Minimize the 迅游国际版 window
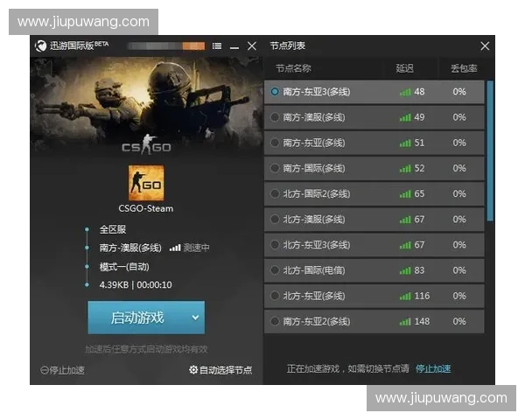This screenshot has width=525, height=420. [234, 46]
